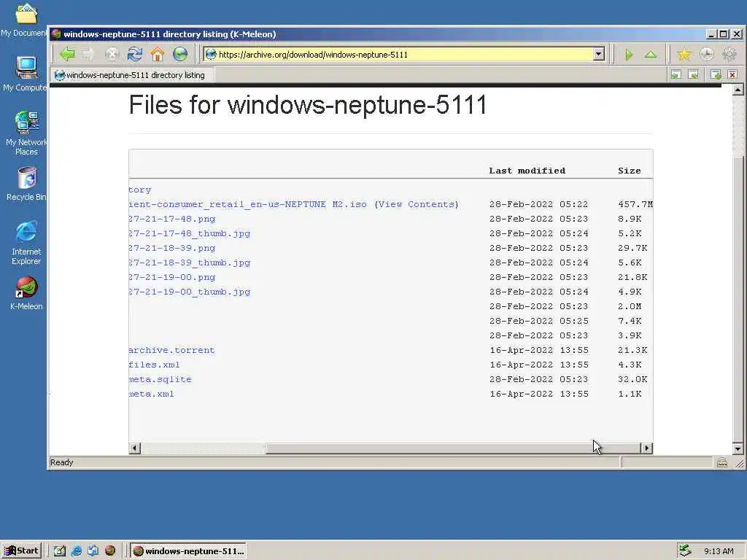Click the horizontal scrollbar right arrow
Screen dimensions: 747x560
point(646,448)
